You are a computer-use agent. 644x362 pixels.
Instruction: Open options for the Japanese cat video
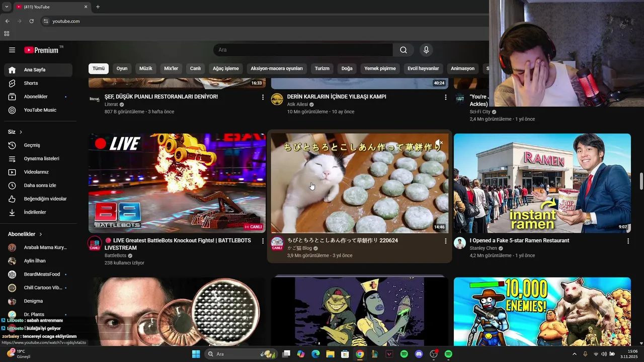445,241
